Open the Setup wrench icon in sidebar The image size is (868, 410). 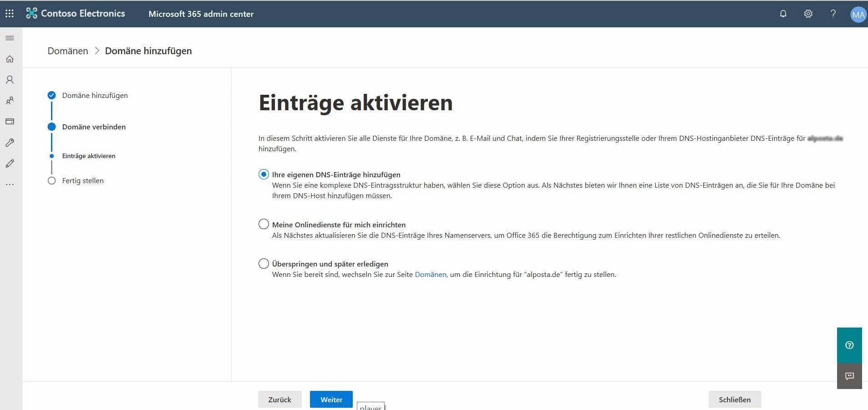point(10,143)
